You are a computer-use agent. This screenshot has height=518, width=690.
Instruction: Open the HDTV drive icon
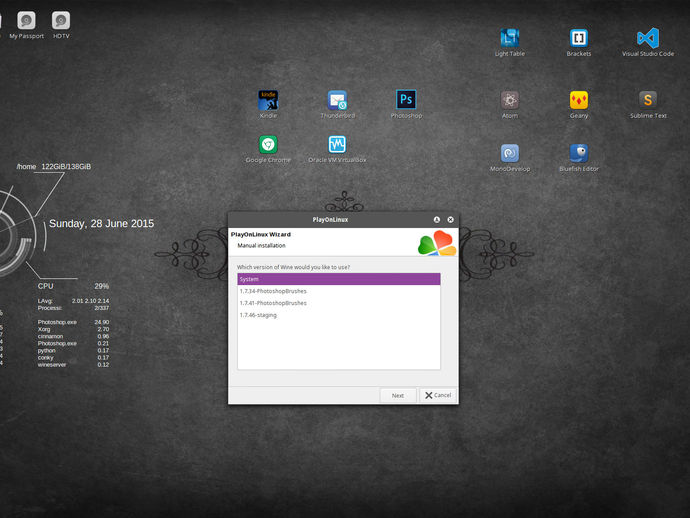click(61, 21)
